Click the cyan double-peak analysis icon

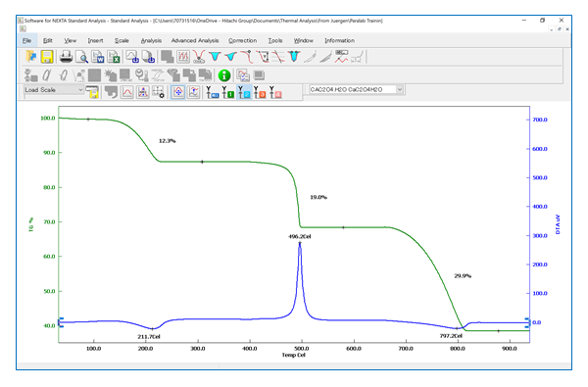pos(294,57)
